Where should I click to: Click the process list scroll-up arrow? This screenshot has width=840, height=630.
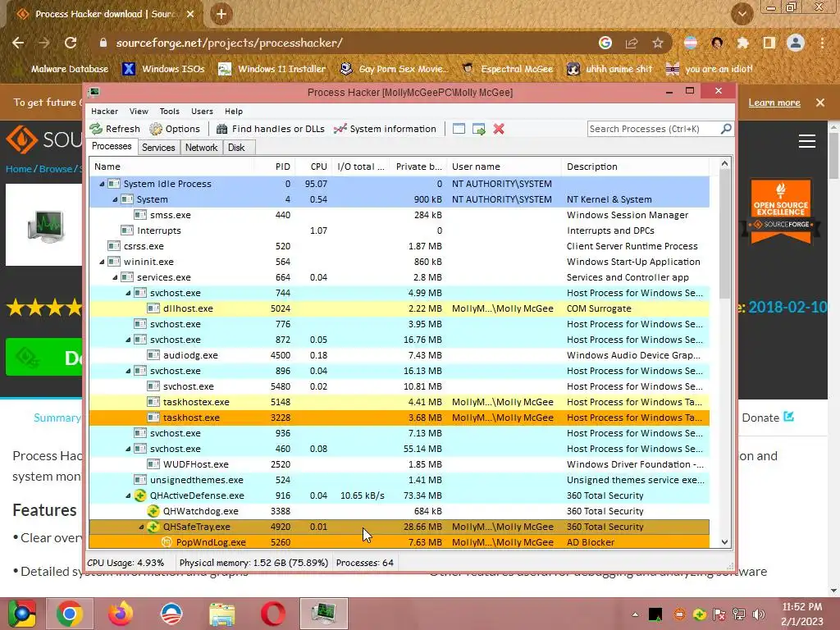click(x=725, y=163)
